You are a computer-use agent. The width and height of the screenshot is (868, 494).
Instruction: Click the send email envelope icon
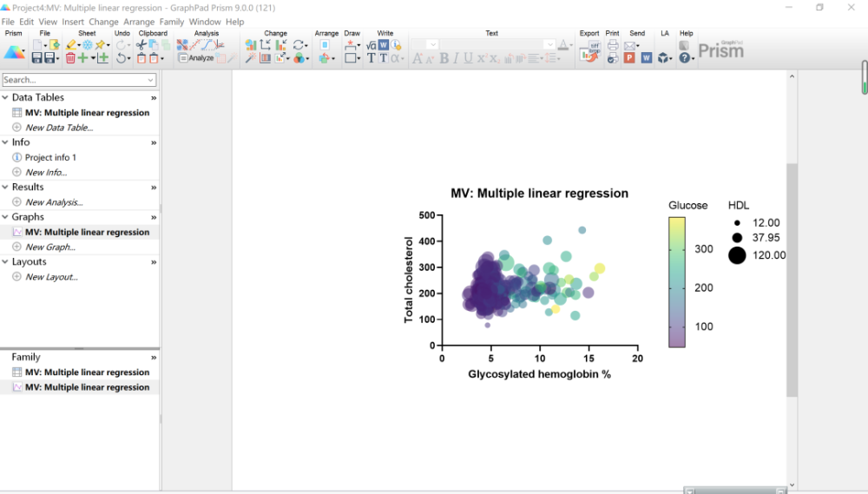pyautogui.click(x=629, y=46)
